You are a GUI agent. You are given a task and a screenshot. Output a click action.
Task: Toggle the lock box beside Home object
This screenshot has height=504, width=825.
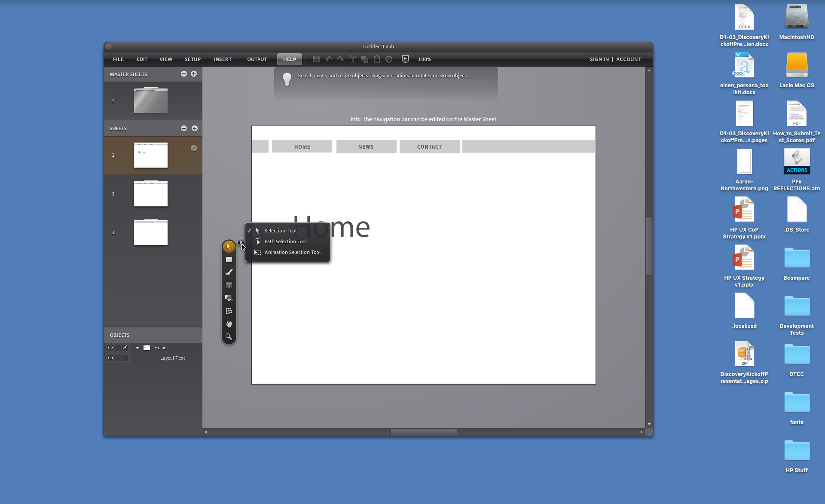click(x=118, y=348)
